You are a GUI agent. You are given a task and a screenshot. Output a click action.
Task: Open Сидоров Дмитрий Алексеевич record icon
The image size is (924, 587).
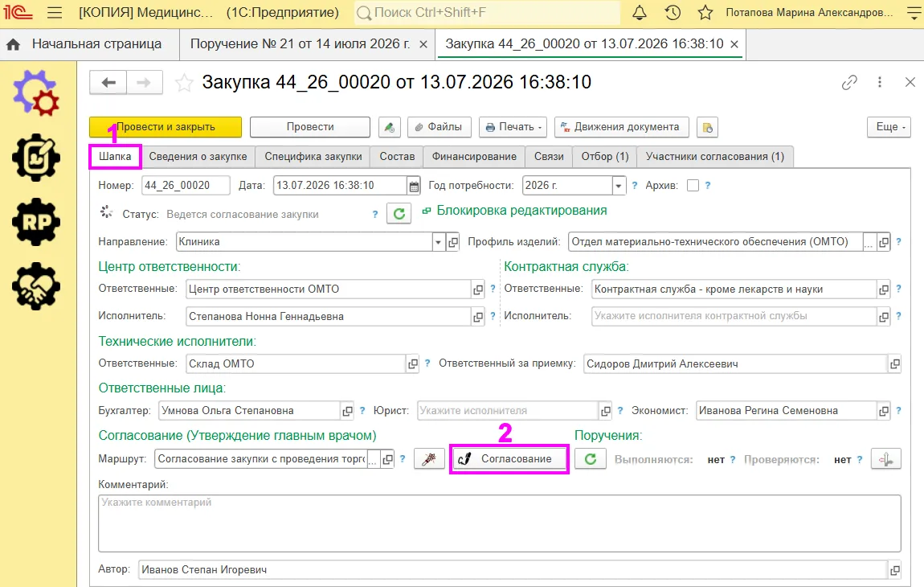pos(894,364)
